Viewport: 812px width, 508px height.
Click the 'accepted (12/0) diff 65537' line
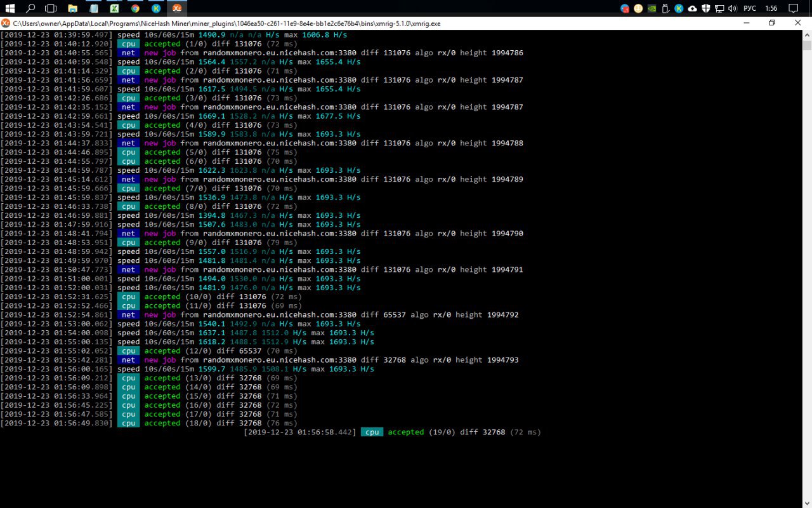coord(148,351)
